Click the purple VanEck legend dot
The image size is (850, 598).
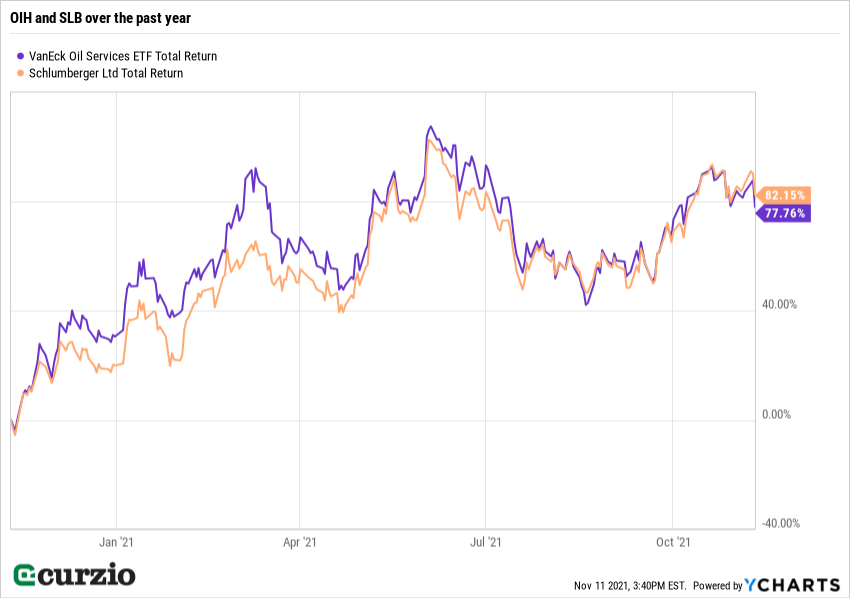point(21,57)
